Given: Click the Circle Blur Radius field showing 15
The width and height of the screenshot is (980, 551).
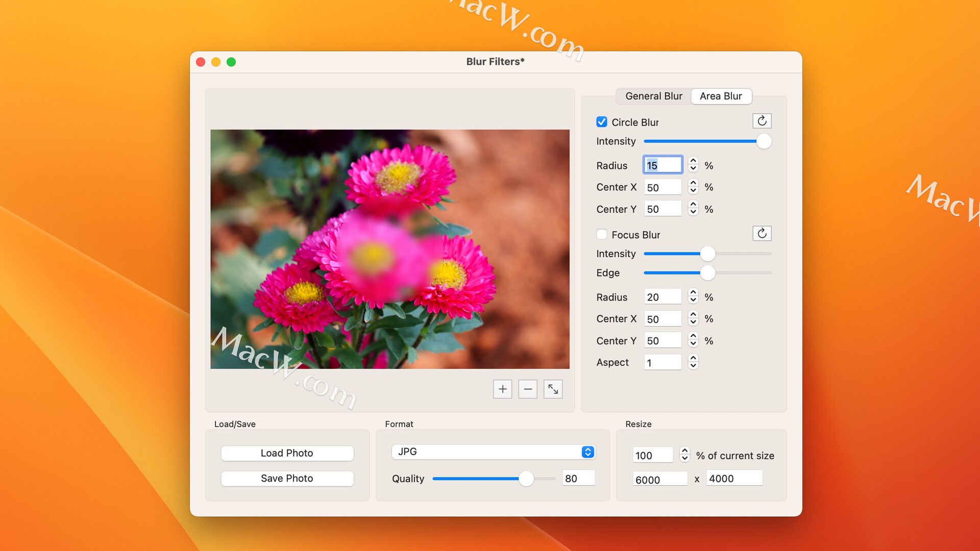Looking at the screenshot, I should click(x=663, y=165).
